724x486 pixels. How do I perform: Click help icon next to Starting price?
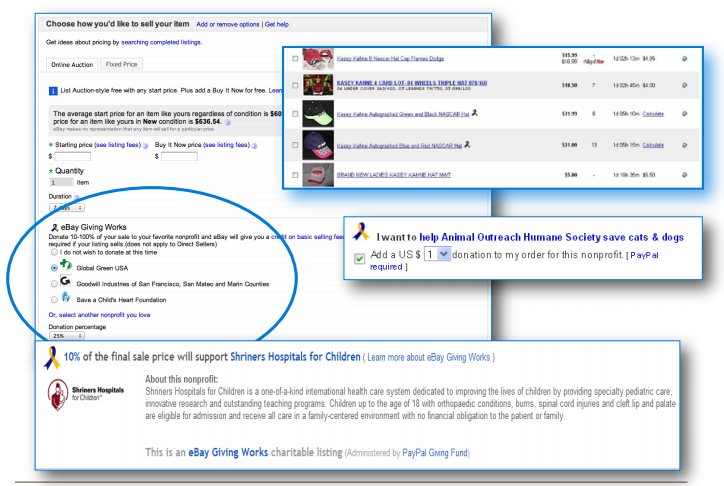coord(145,146)
